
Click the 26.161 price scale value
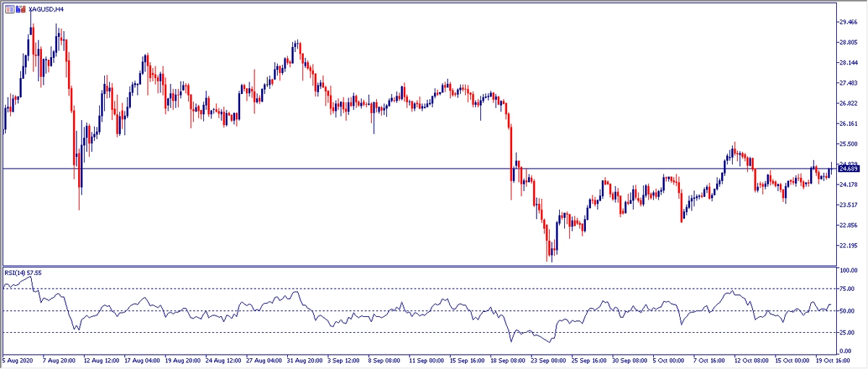(x=848, y=124)
